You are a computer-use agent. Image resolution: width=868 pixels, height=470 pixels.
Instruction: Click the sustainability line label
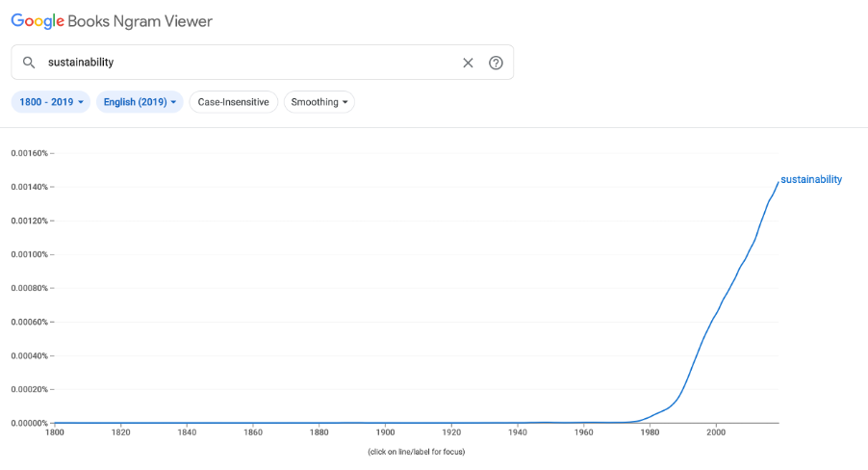tap(811, 179)
